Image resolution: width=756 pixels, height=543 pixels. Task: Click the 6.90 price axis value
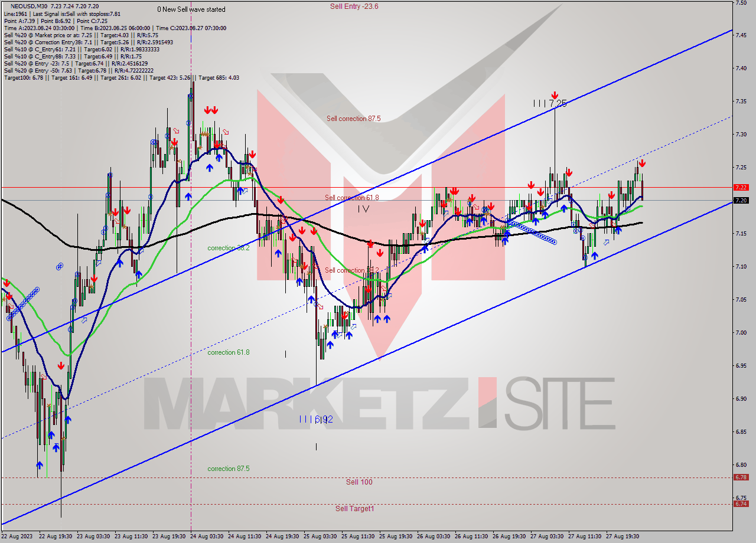741,398
